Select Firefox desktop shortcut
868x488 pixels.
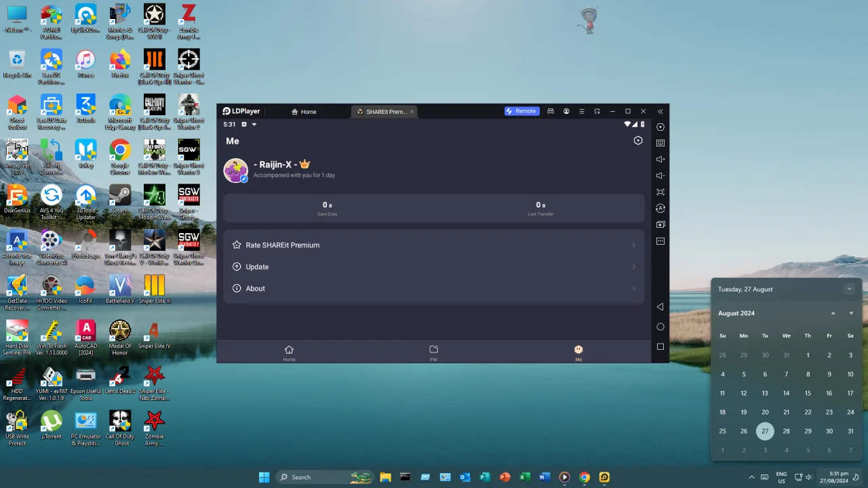pos(120,65)
